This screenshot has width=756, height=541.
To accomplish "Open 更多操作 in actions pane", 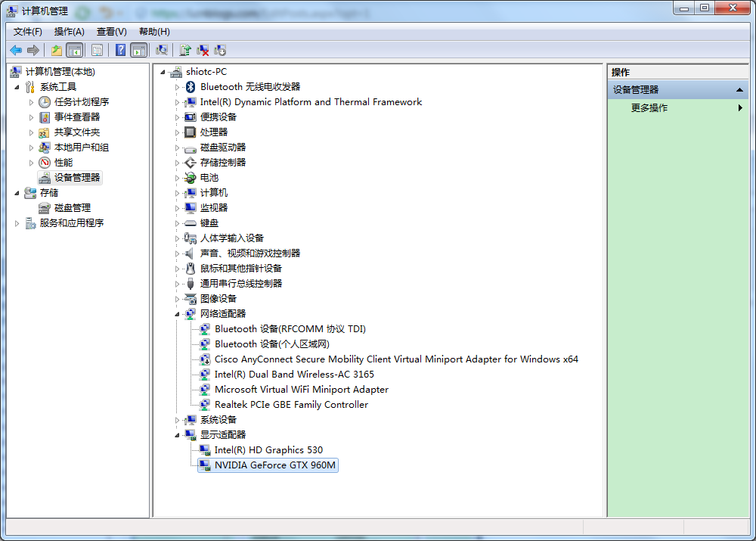I will pos(649,108).
